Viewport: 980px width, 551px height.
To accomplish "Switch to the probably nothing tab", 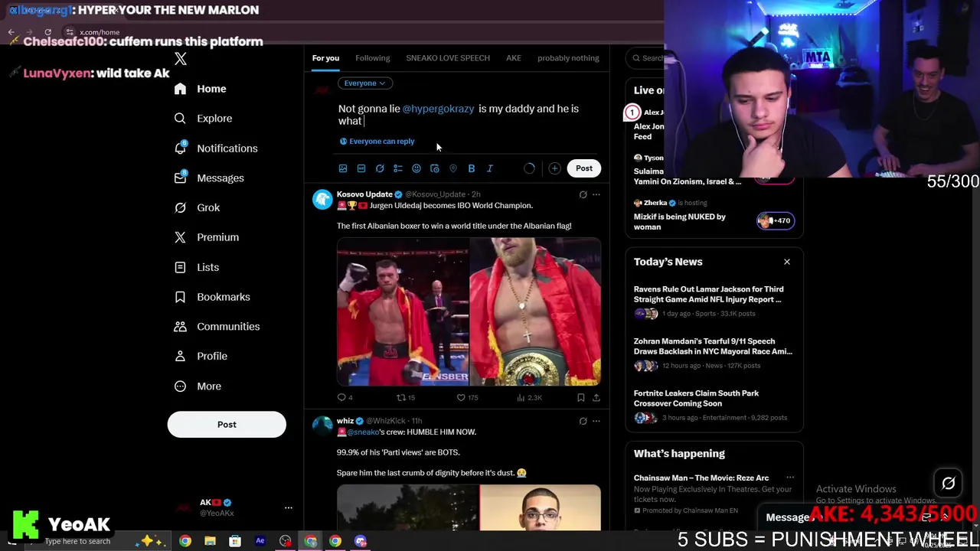I will point(568,58).
